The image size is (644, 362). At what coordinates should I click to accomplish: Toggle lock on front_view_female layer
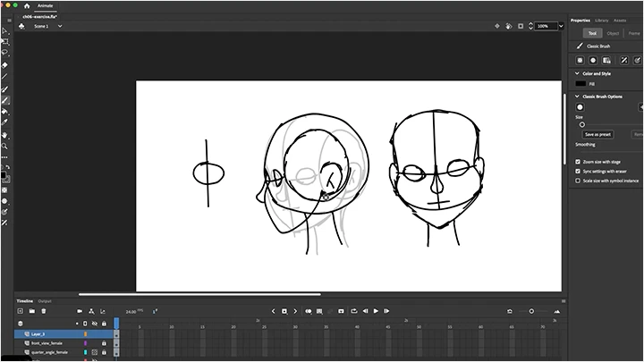(104, 343)
